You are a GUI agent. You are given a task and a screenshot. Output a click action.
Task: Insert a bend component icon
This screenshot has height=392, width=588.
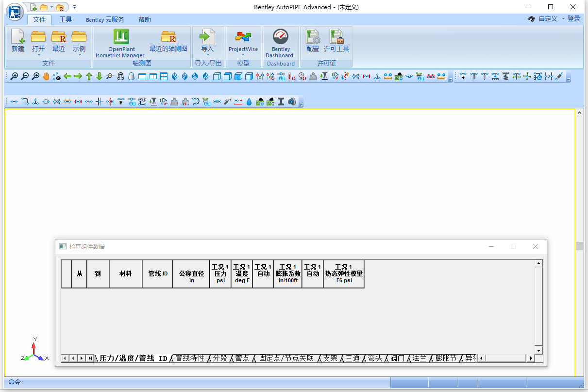[24, 102]
